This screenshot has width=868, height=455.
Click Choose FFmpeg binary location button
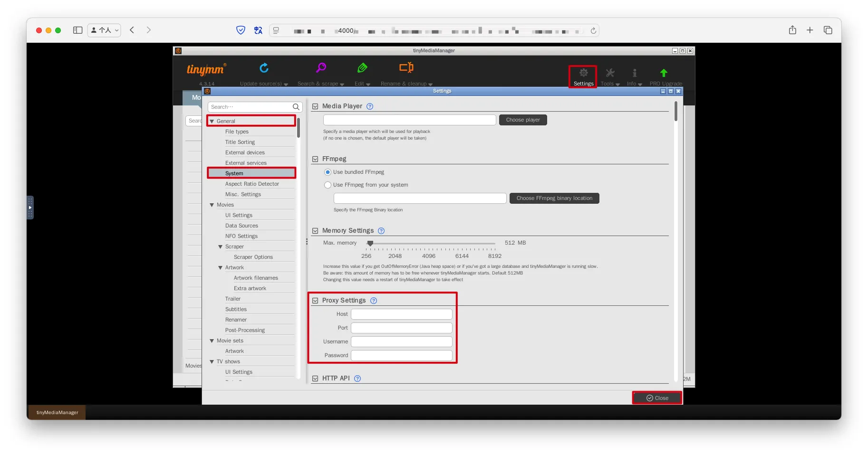pos(554,199)
